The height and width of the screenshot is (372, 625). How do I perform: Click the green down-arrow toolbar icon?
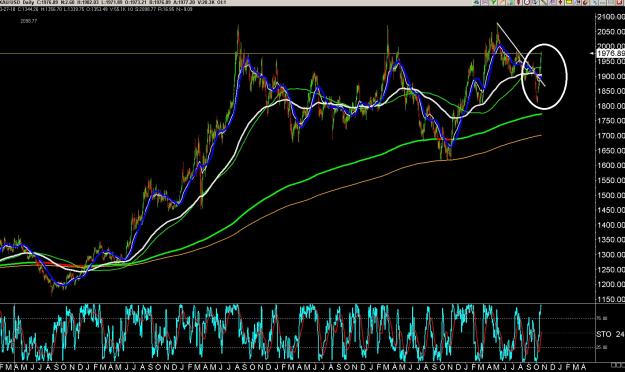(493, 2)
